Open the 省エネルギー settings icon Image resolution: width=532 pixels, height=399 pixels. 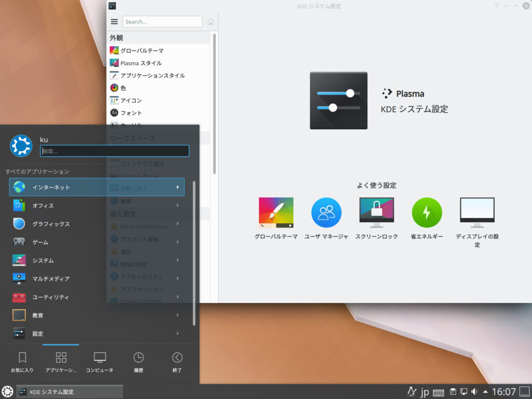tap(427, 211)
